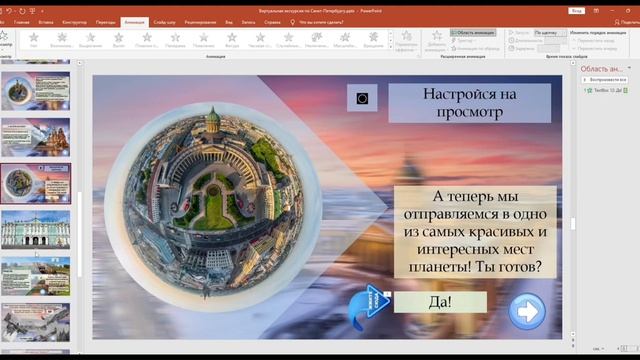Click the 'Вход' sign-in button
The width and height of the screenshot is (640, 360).
point(576,11)
